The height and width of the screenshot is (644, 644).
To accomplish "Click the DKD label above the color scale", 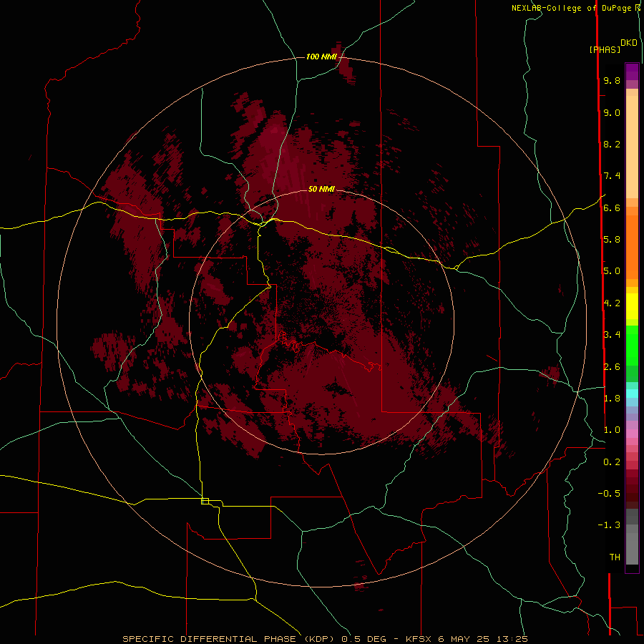I will coord(628,43).
